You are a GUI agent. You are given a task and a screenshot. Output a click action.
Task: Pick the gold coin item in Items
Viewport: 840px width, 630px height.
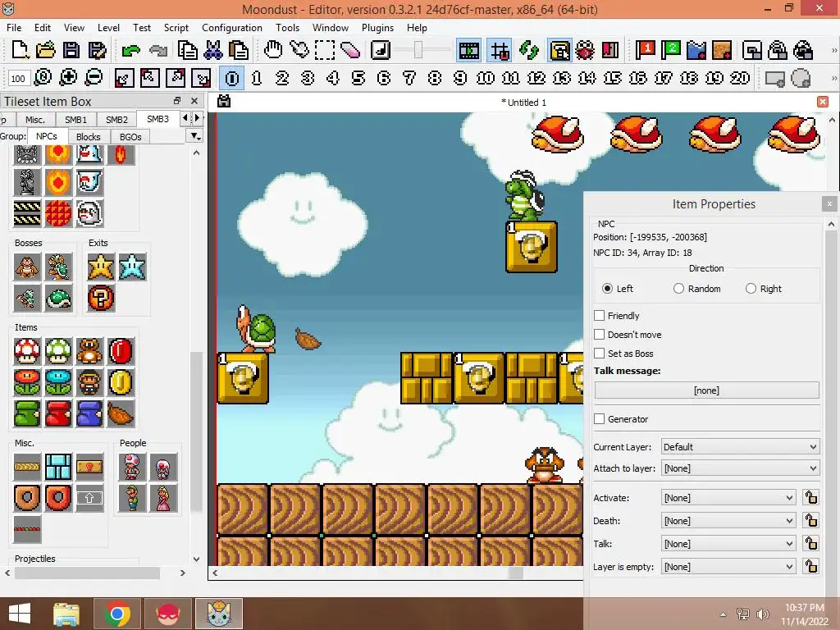pos(121,382)
